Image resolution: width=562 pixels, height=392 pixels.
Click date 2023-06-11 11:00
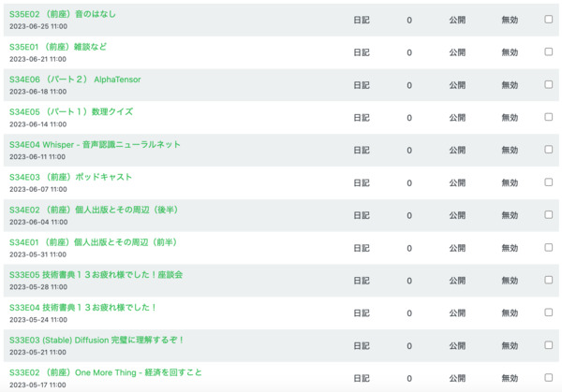click(x=37, y=157)
